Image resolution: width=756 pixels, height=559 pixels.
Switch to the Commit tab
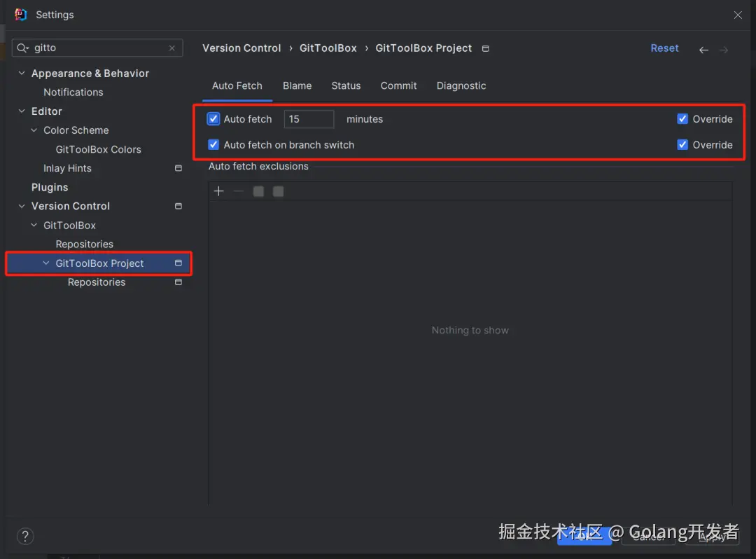[x=398, y=86]
